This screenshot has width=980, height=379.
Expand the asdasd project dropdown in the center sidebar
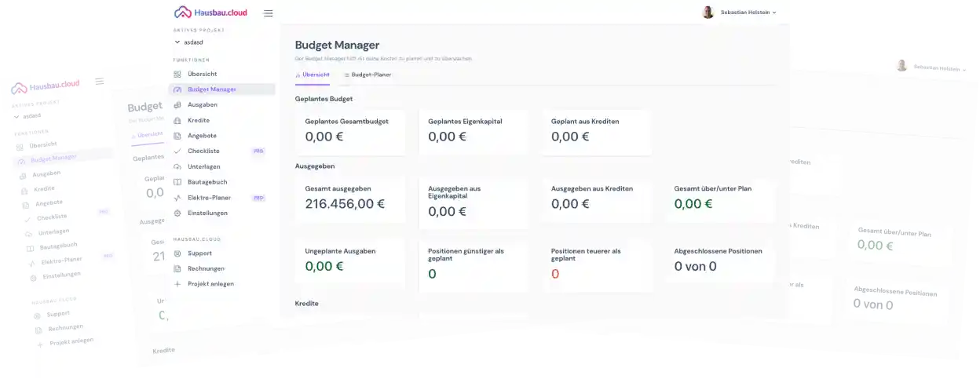point(177,42)
